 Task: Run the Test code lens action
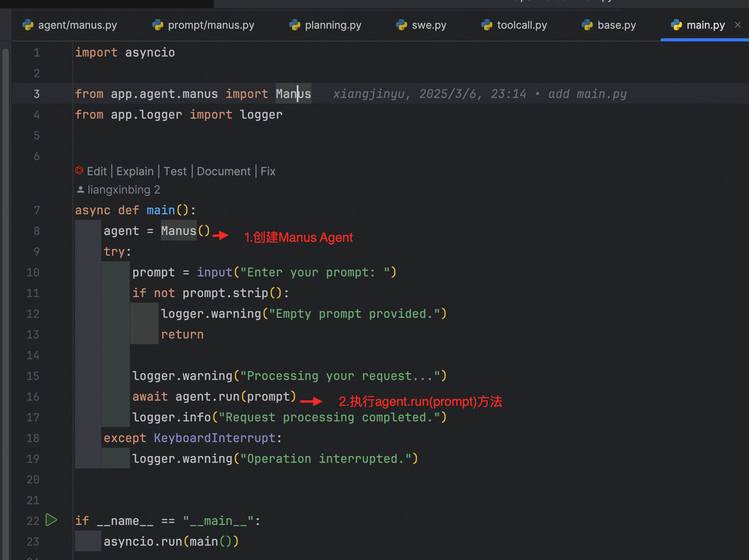(x=175, y=171)
